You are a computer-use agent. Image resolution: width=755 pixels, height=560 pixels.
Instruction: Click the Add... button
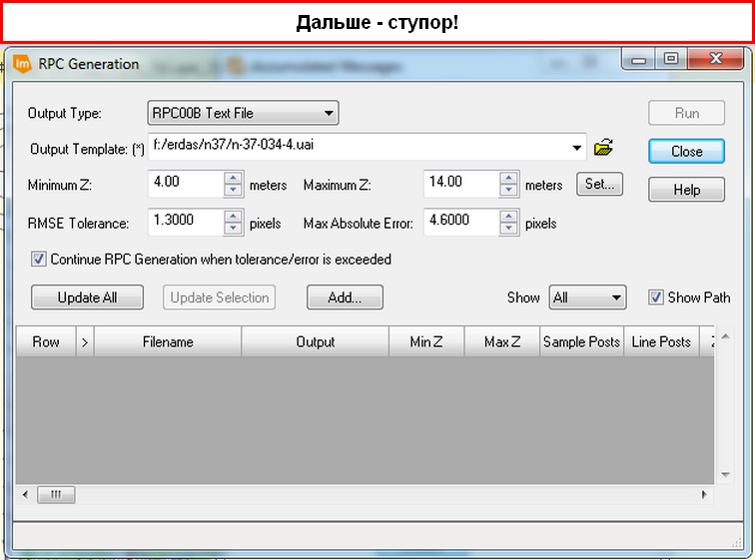(x=345, y=297)
